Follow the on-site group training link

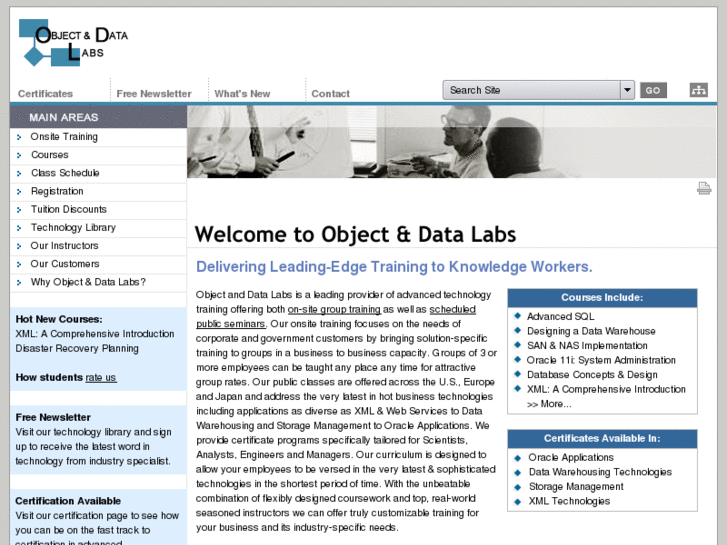pos(334,309)
